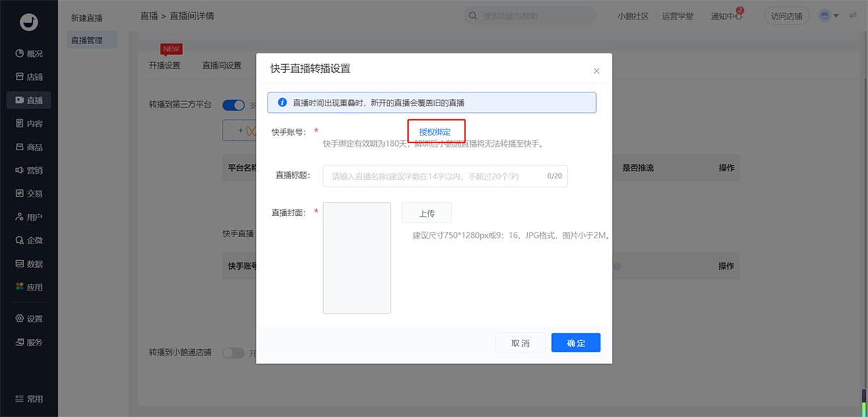Switch to the 直播间设置 tab
This screenshot has width=868, height=417.
(221, 66)
